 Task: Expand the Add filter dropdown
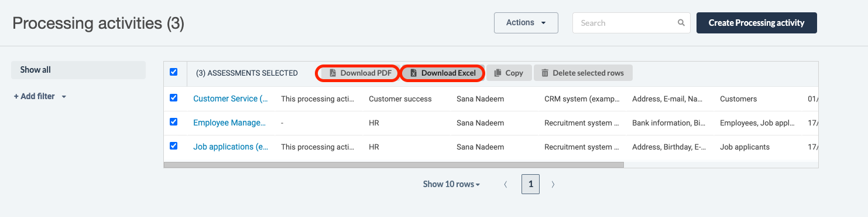point(40,96)
